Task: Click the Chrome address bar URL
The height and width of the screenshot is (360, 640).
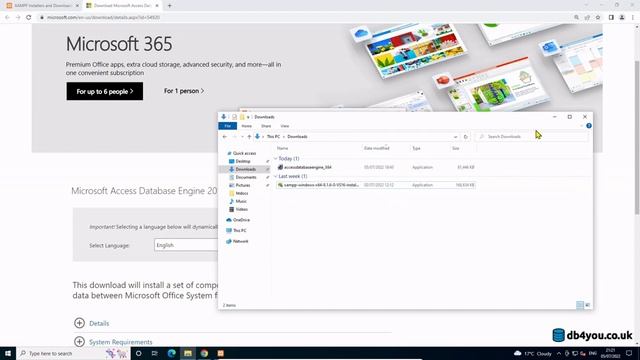Action: click(x=103, y=18)
